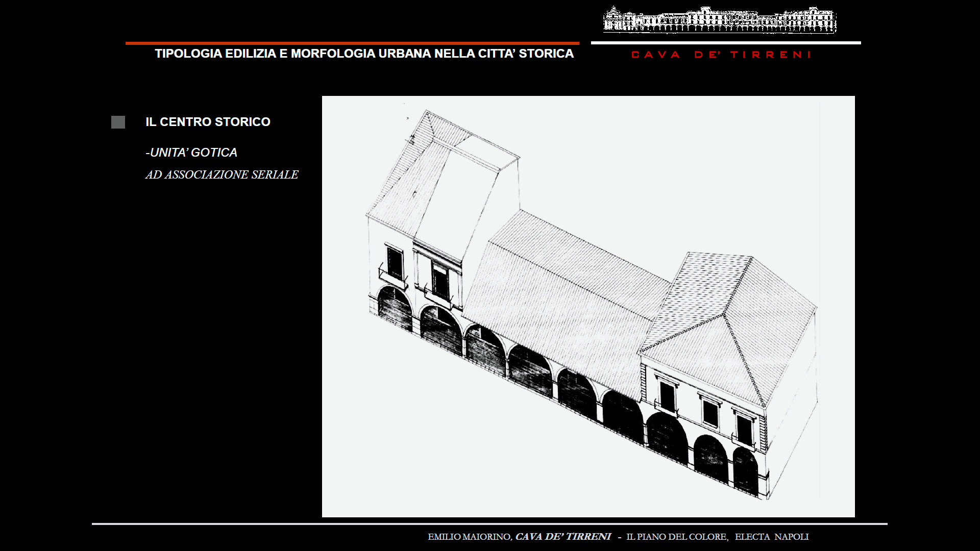Select the IL CENTRO STORICO heading
980x551 pixels.
[208, 122]
